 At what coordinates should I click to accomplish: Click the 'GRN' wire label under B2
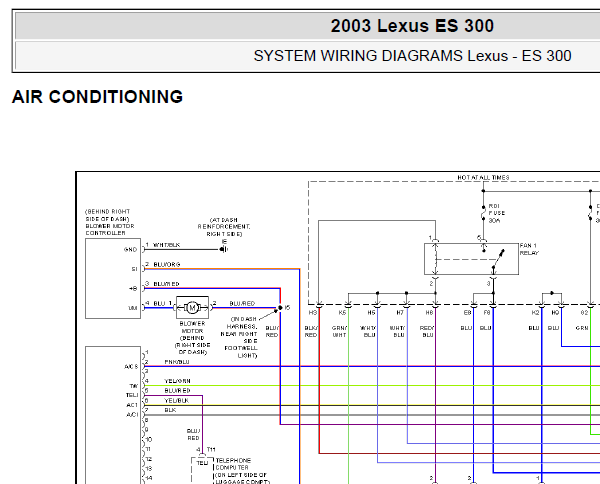[582, 328]
